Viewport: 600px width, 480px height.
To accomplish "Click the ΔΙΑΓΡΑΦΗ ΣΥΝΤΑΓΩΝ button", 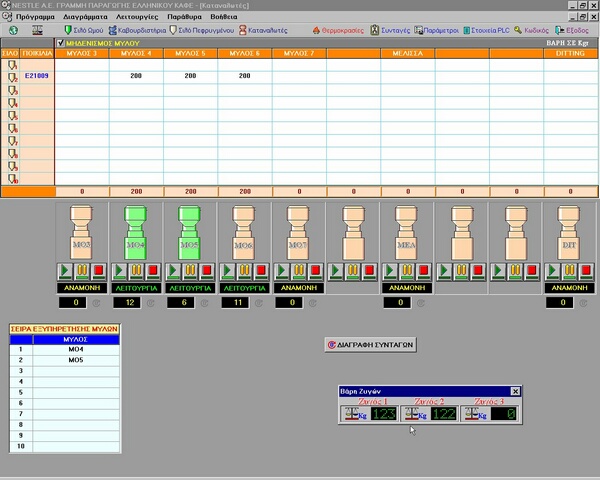I will click(x=370, y=344).
